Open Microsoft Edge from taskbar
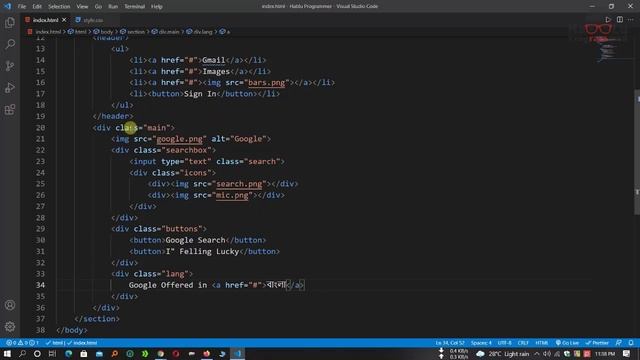640x360 pixels. pyautogui.click(x=69, y=353)
